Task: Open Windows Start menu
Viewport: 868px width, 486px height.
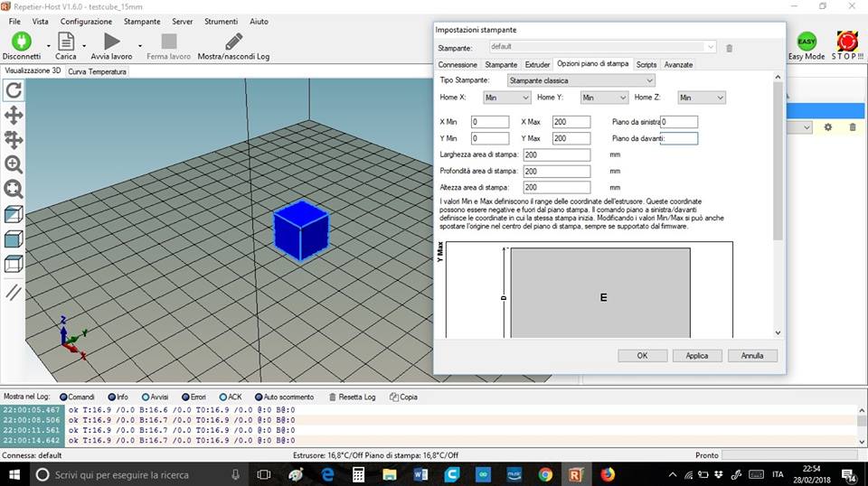Action: click(14, 474)
